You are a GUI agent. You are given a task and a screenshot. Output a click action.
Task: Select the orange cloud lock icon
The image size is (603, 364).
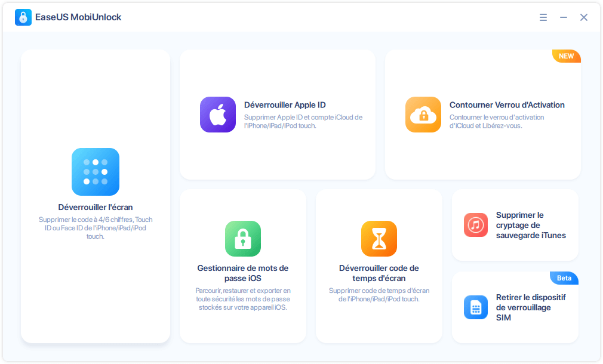[423, 114]
